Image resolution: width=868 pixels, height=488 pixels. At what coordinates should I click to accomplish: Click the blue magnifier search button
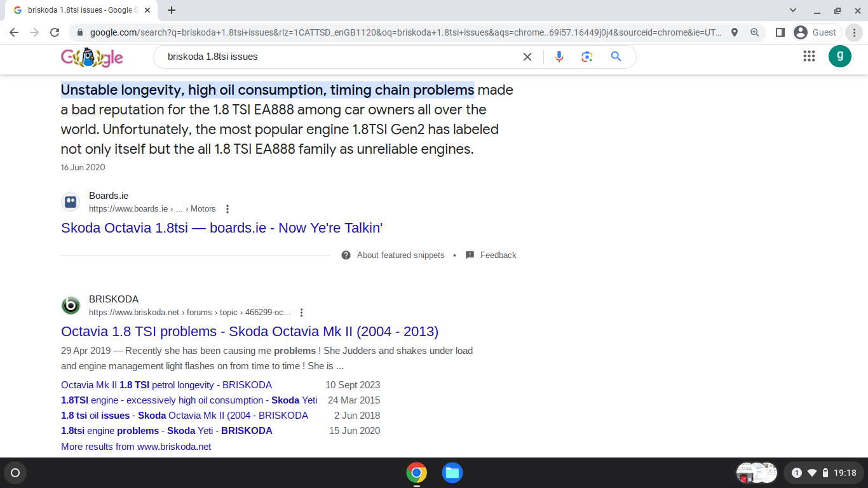coord(616,57)
